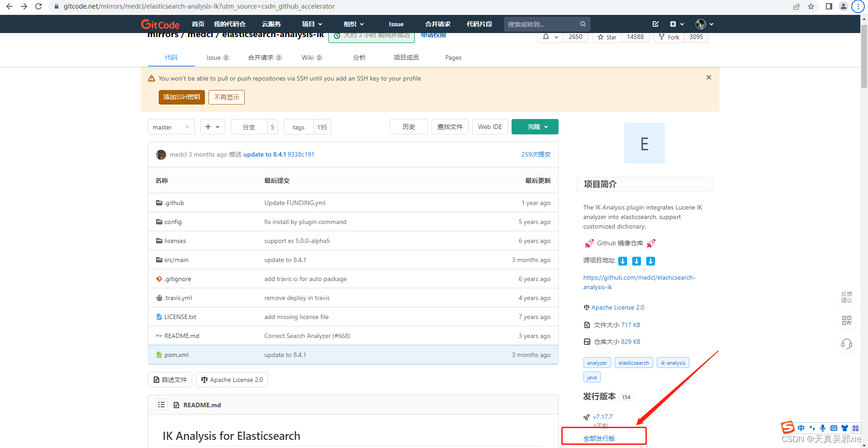This screenshot has height=448, width=868.
Task: Switch to the 分析 tab
Action: pyautogui.click(x=359, y=57)
